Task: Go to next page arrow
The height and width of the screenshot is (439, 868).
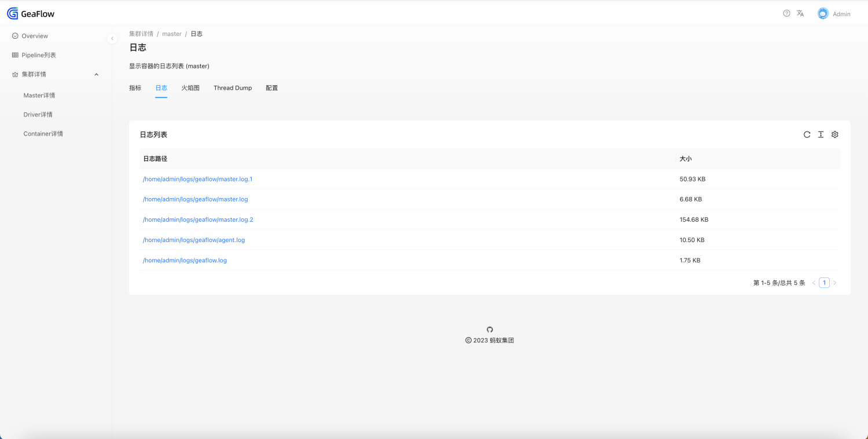Action: click(835, 283)
